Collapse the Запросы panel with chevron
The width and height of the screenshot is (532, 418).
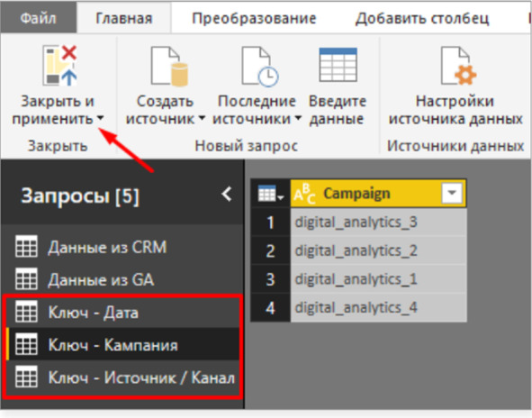tap(227, 195)
